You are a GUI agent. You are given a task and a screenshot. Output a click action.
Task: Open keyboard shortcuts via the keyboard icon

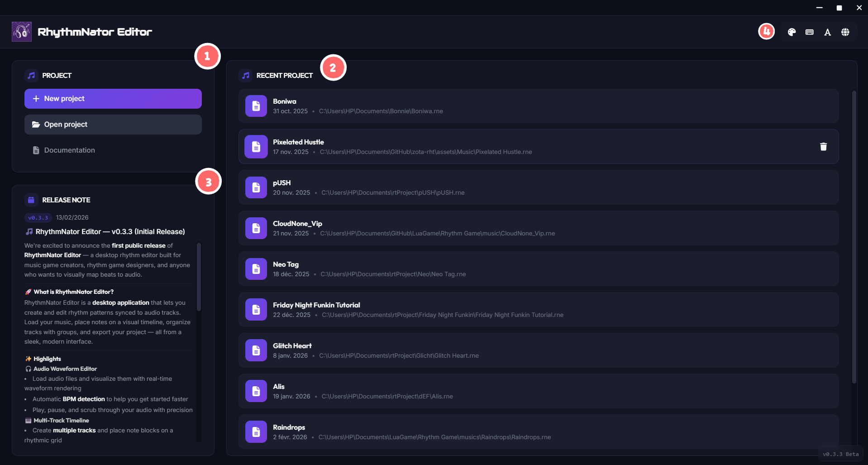[809, 32]
